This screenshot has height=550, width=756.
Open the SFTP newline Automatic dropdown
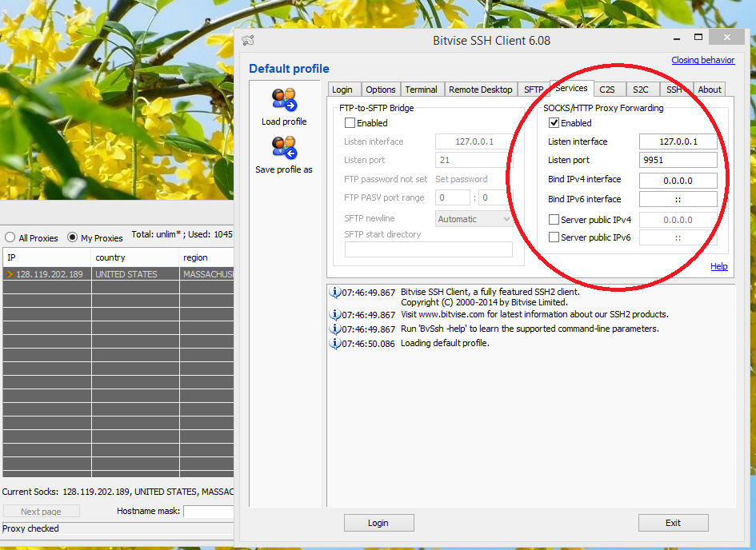[474, 219]
